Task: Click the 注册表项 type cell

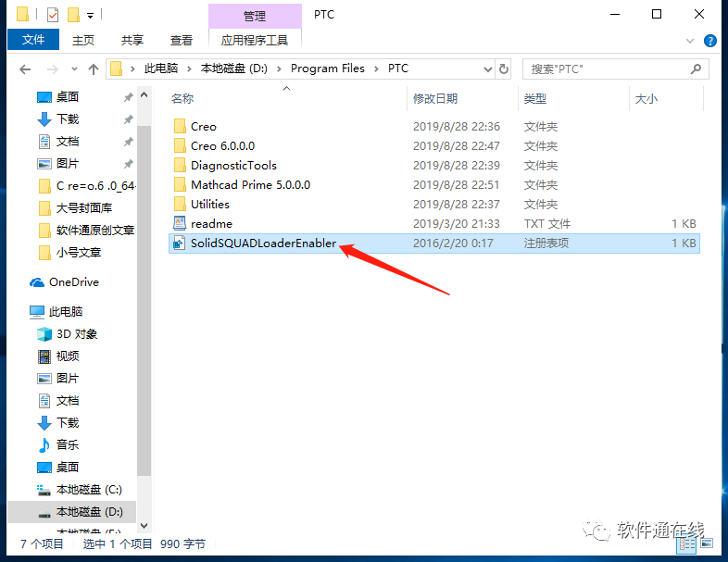Action: point(546,244)
